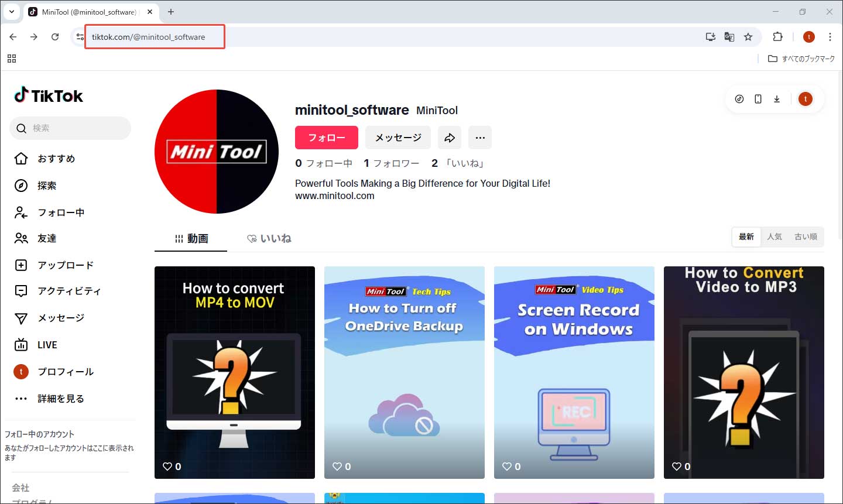This screenshot has height=504, width=843.
Task: Open the LIVE section
Action: 35,345
